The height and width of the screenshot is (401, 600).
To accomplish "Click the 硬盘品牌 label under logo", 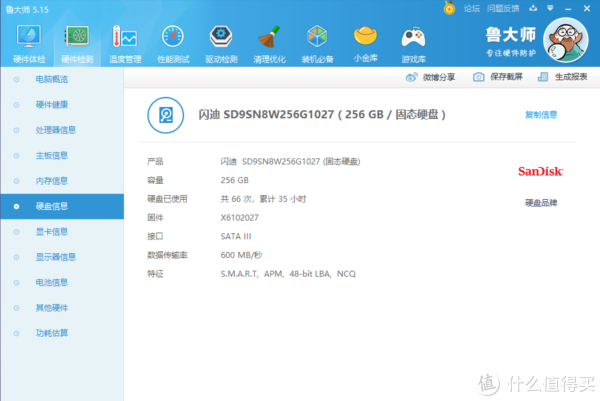I will [541, 203].
